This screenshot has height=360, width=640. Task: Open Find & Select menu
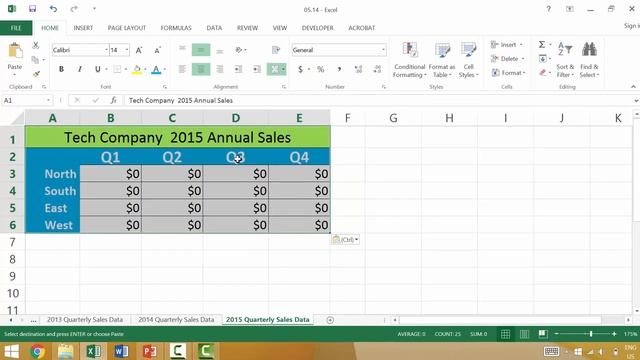tap(589, 60)
